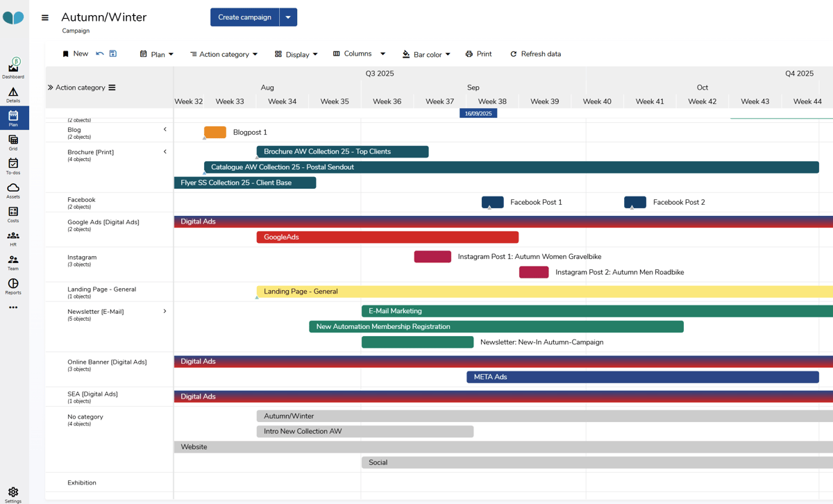Click the save disk icon in toolbar
Image resolution: width=833 pixels, height=504 pixels.
point(113,53)
